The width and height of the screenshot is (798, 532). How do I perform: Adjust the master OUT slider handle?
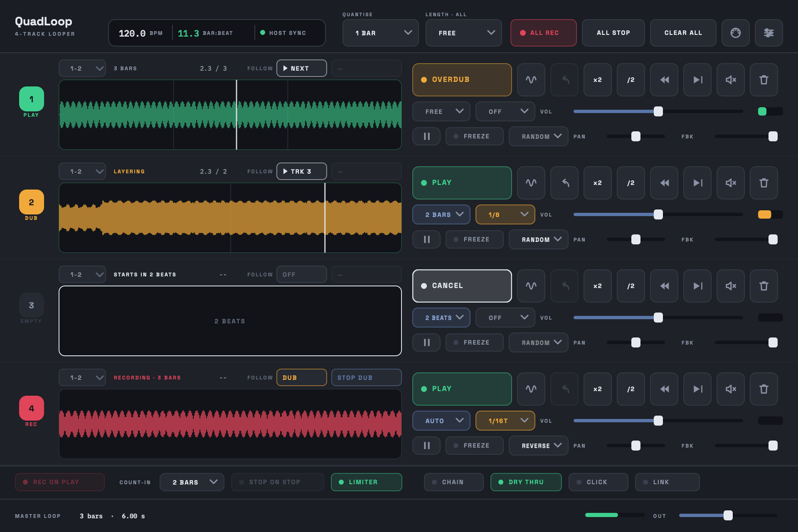coord(728,515)
